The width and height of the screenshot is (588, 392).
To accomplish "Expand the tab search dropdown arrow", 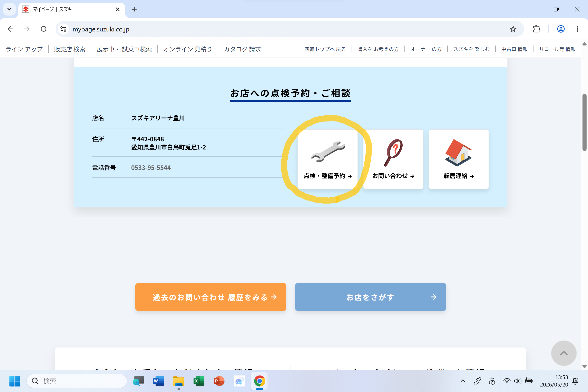I will 9,9.
